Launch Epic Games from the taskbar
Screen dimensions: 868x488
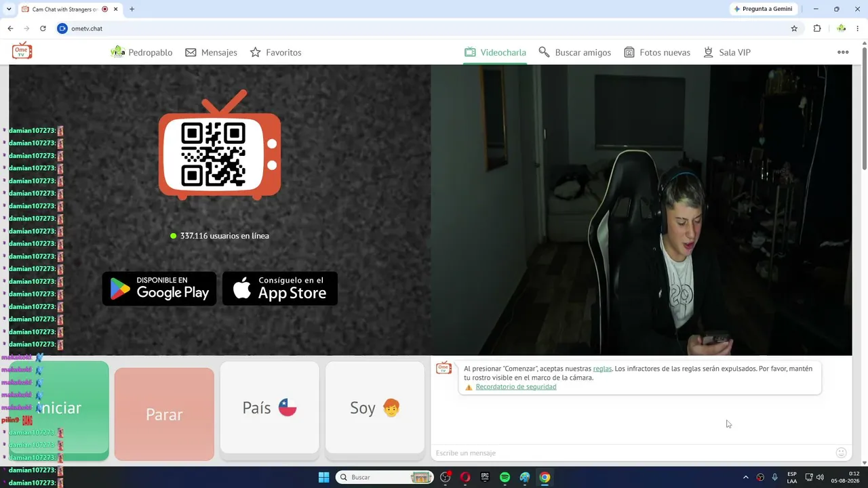pos(485,477)
